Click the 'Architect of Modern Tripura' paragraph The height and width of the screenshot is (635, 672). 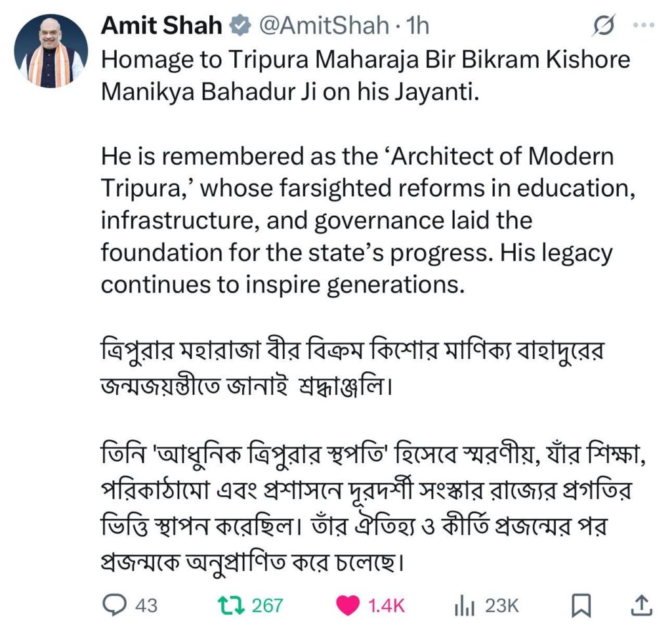point(368,220)
